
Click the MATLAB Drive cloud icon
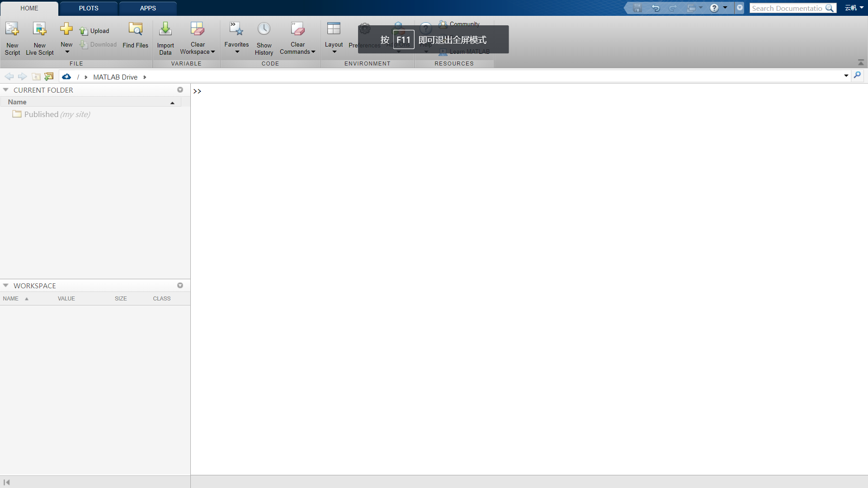coord(66,77)
